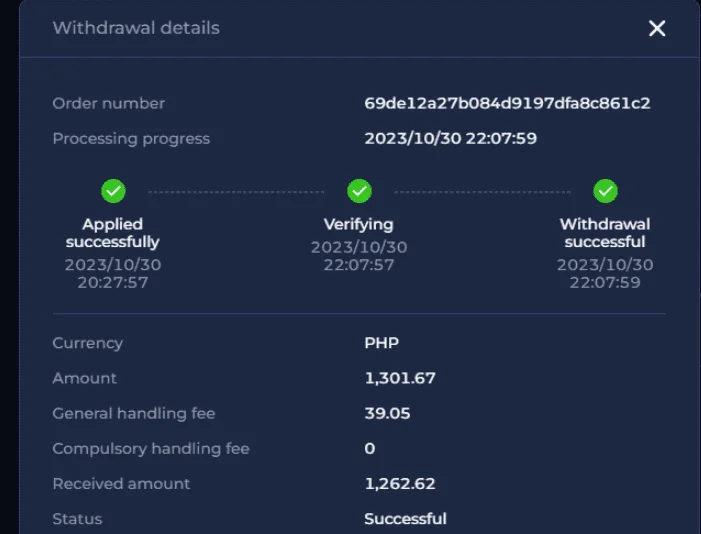Screen dimensions: 701x534
Task: Click the PHP currency value
Action: pyautogui.click(x=381, y=343)
